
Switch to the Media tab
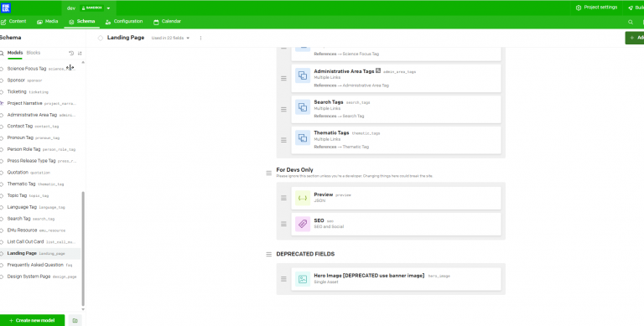[47, 21]
